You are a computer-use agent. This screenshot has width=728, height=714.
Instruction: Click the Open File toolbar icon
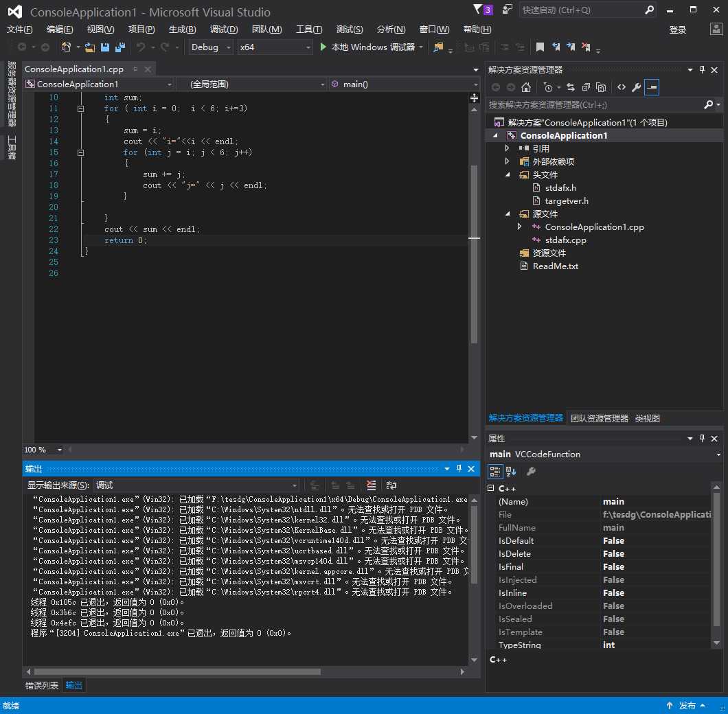(x=89, y=47)
